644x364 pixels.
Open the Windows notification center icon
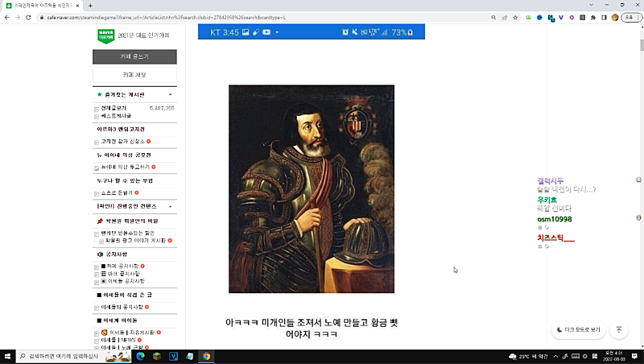pos(634,356)
